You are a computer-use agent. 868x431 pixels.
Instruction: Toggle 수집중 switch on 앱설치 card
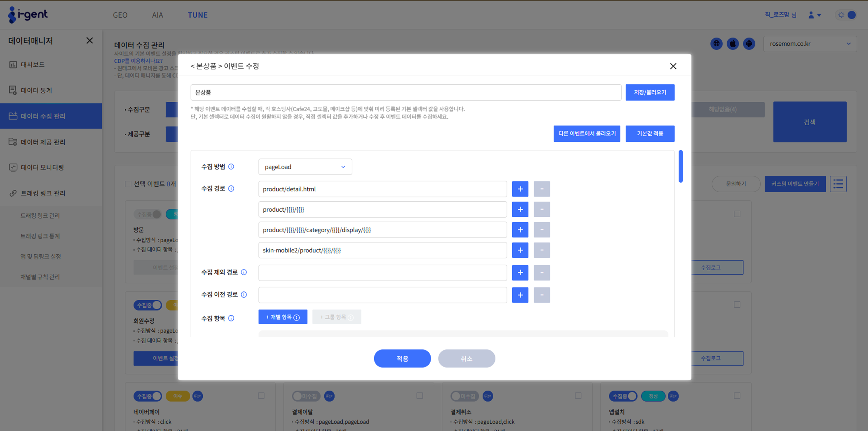[x=623, y=396]
